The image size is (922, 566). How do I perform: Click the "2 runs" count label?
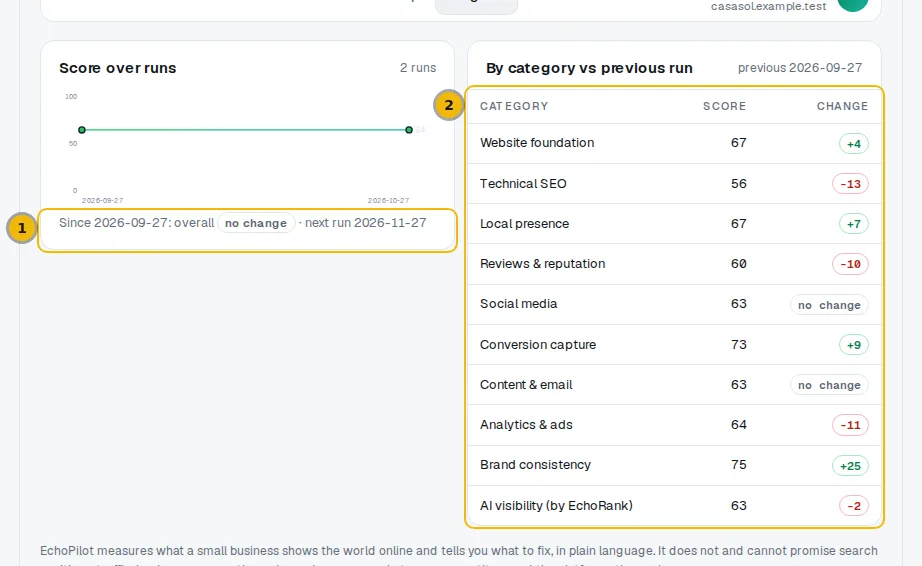click(418, 68)
